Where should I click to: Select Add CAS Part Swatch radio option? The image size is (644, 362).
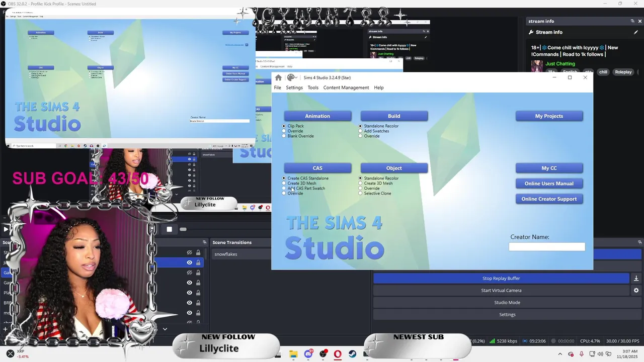click(284, 189)
